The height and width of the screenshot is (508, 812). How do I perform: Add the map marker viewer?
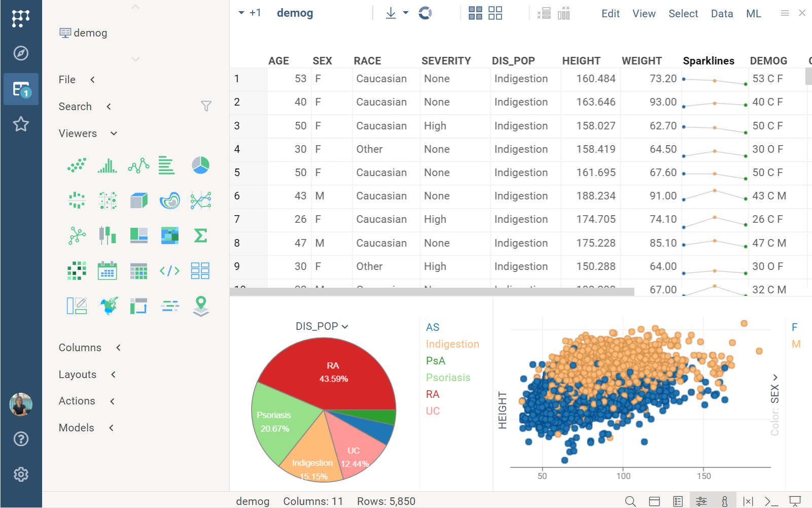(x=201, y=306)
